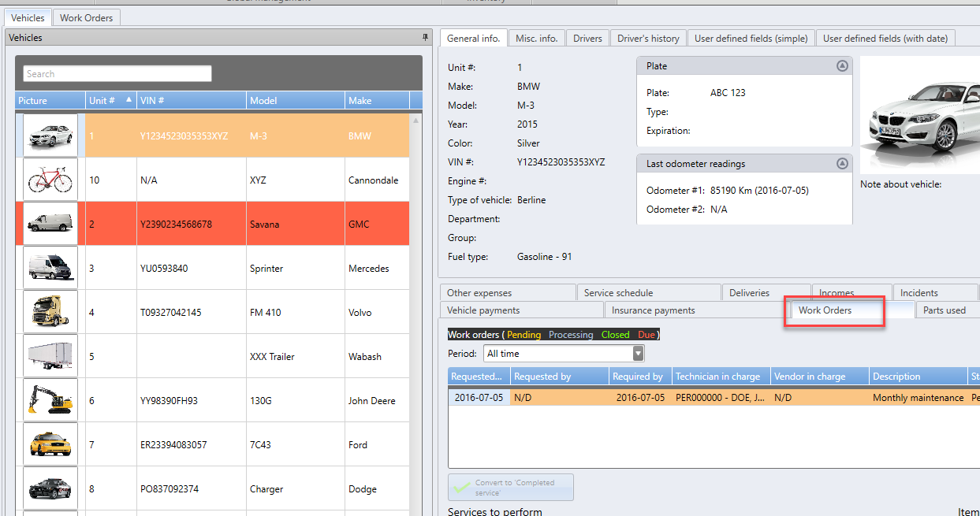Sort by Vendor in charge column

820,376
